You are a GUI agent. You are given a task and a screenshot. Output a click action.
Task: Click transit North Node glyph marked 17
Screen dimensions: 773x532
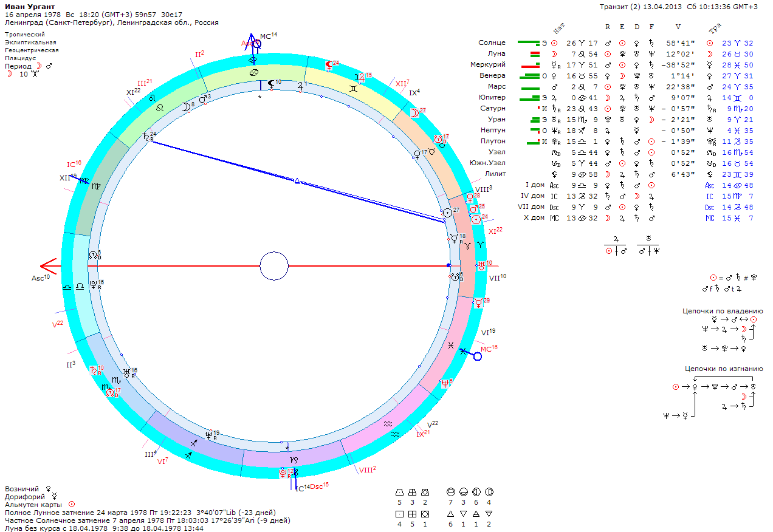pyautogui.click(x=111, y=393)
